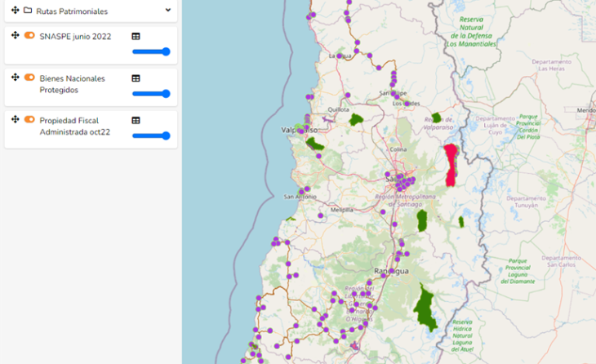Click opacity slider for Bienes Nacionales Protegidos
The image size is (596, 364).
(x=151, y=93)
